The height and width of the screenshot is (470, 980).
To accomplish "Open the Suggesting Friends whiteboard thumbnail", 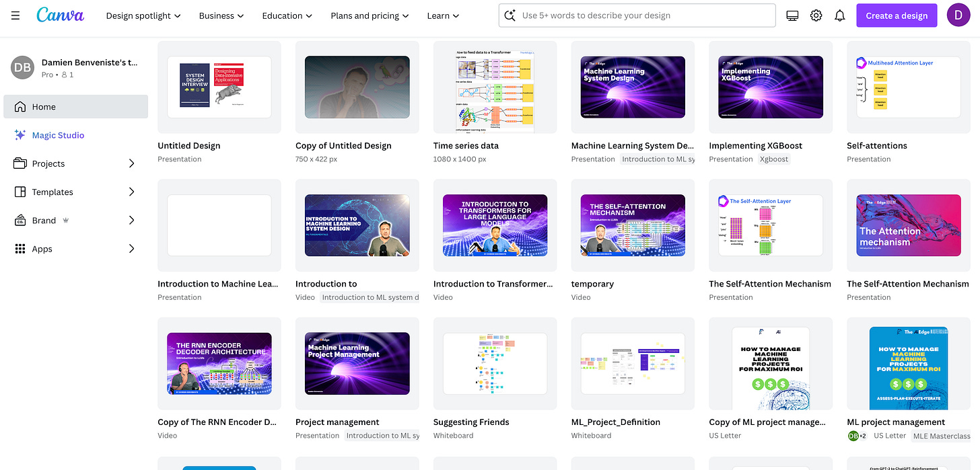I will pos(495,364).
